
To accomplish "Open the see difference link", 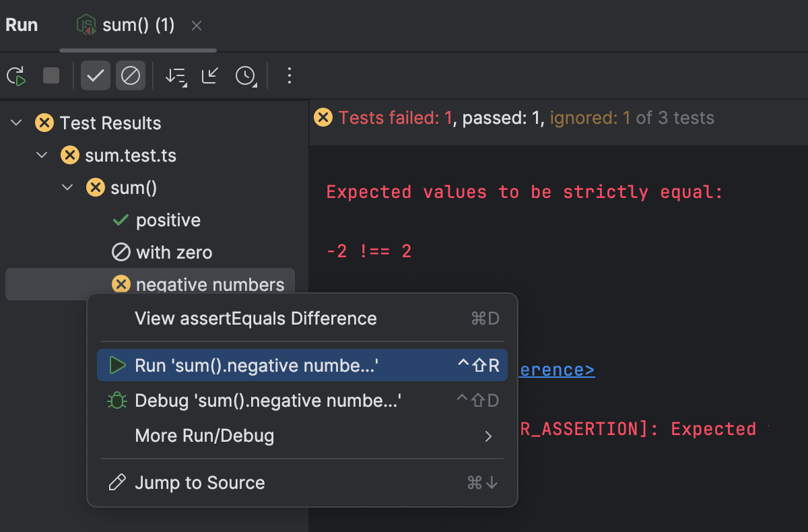I will coord(555,369).
